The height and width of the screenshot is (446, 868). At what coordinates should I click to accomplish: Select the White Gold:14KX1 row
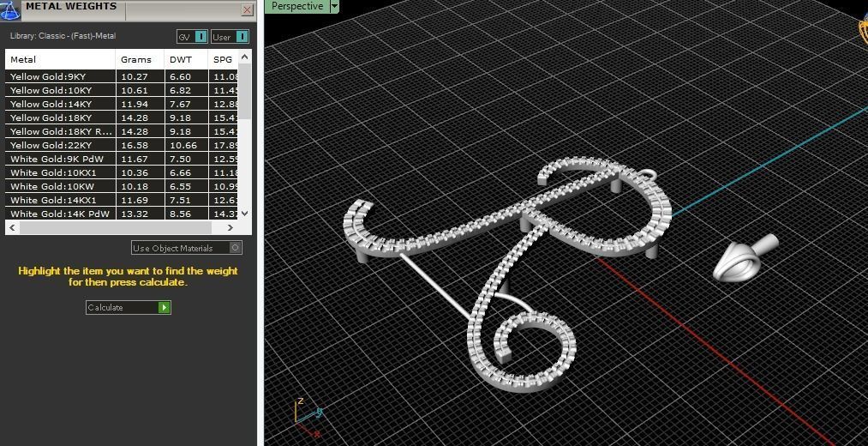click(123, 200)
